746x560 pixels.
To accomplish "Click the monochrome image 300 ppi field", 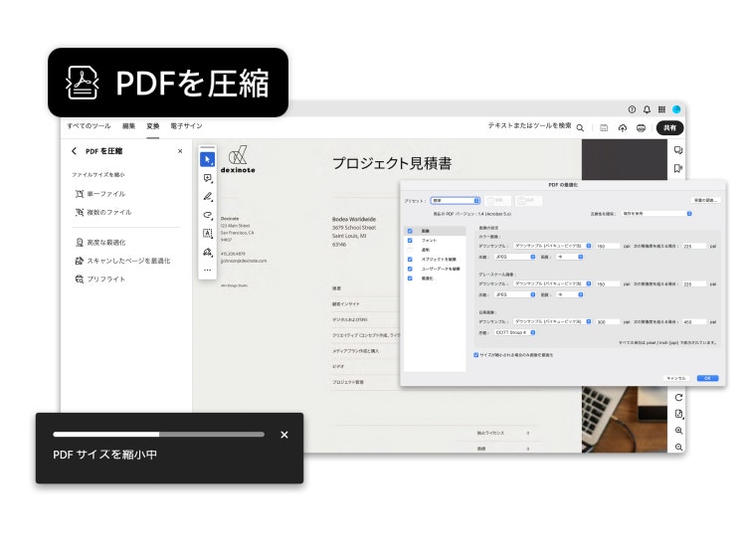I will [x=608, y=322].
